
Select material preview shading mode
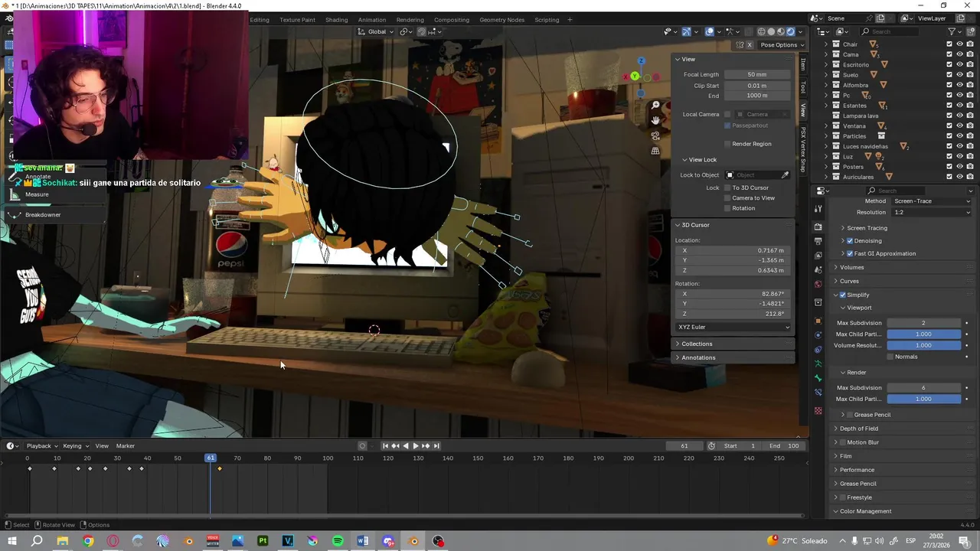pos(781,31)
